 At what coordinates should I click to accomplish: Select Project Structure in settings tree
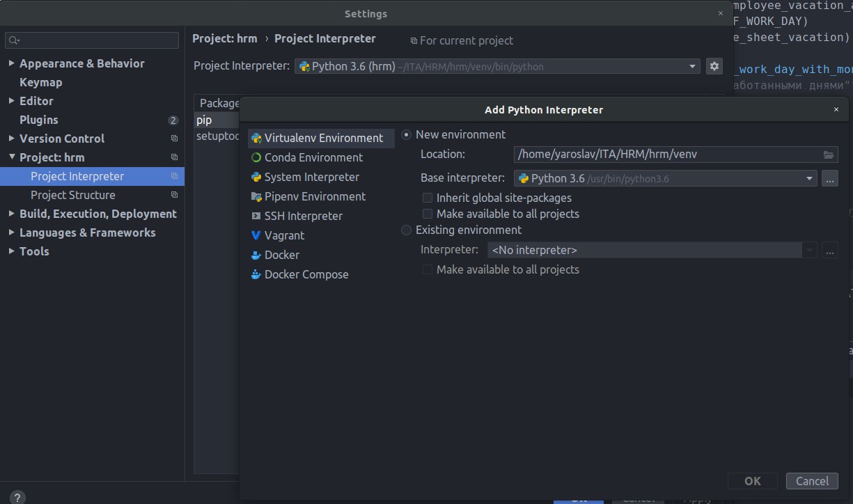(73, 195)
